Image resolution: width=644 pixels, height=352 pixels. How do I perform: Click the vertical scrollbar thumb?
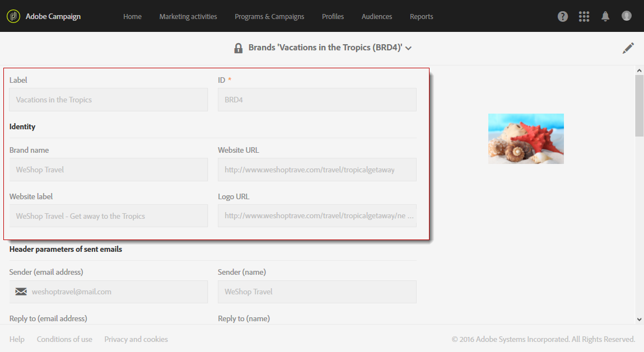click(x=639, y=105)
